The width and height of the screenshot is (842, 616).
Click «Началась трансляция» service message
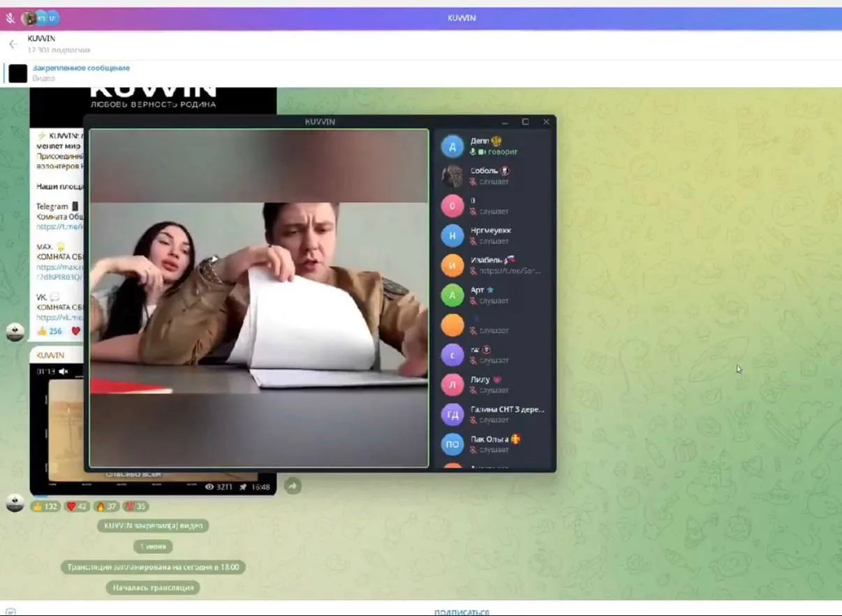point(154,587)
